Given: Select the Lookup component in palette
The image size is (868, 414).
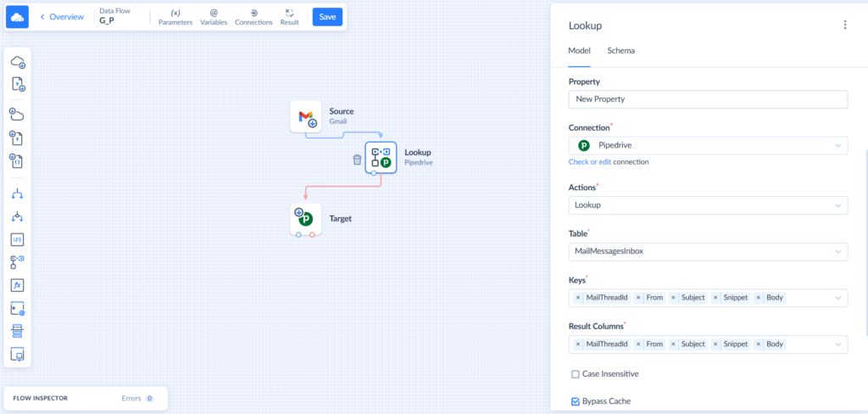Looking at the screenshot, I should [x=18, y=262].
